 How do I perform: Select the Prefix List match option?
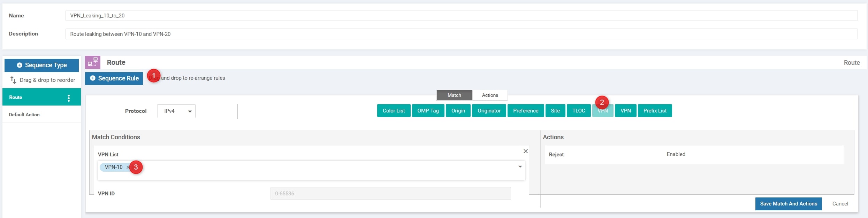click(654, 111)
